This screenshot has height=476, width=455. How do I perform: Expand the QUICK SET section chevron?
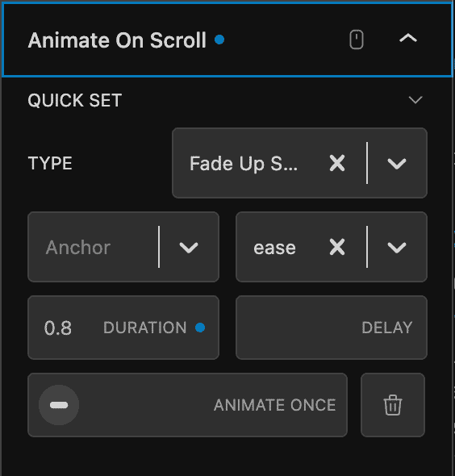click(415, 100)
